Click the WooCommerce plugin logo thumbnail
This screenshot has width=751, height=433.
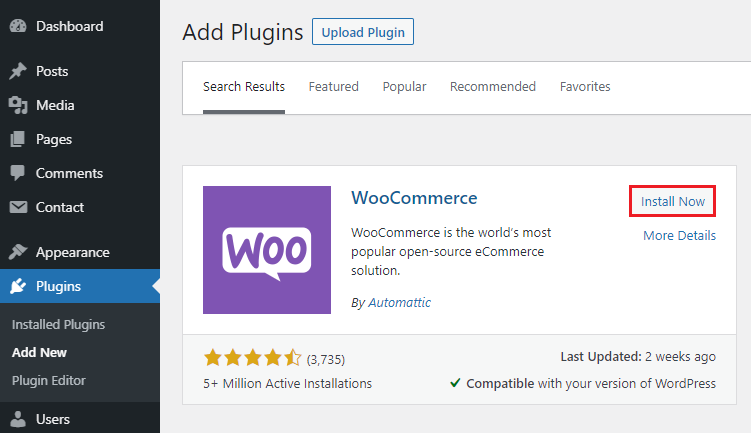[x=267, y=250]
